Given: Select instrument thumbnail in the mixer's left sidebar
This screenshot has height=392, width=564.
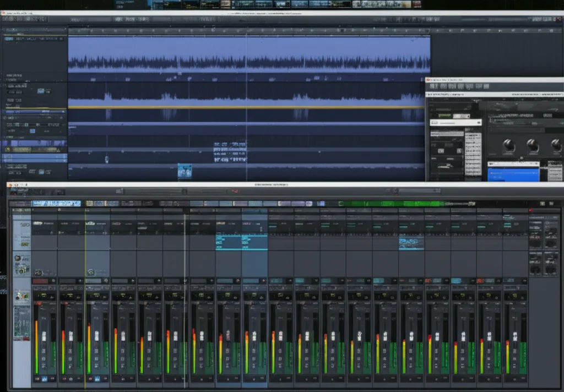Looking at the screenshot, I should 22,264.
